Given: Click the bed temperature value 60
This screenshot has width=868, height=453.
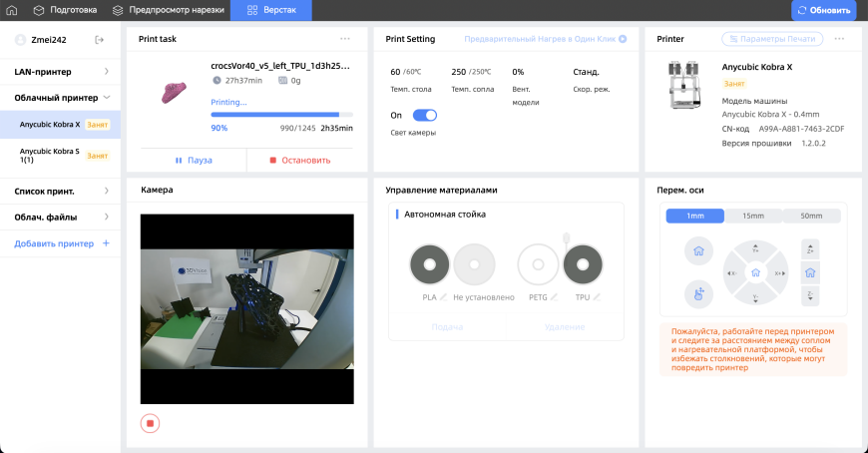Looking at the screenshot, I should point(395,72).
